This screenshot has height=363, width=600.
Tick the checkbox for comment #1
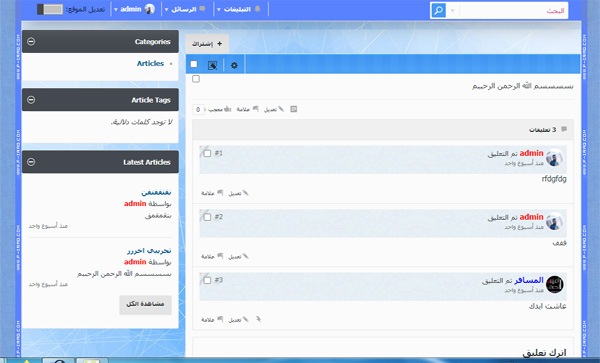[207, 153]
